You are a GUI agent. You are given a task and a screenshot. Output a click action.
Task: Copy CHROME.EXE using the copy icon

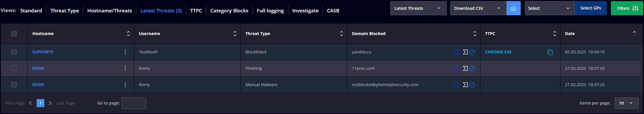coord(550,52)
